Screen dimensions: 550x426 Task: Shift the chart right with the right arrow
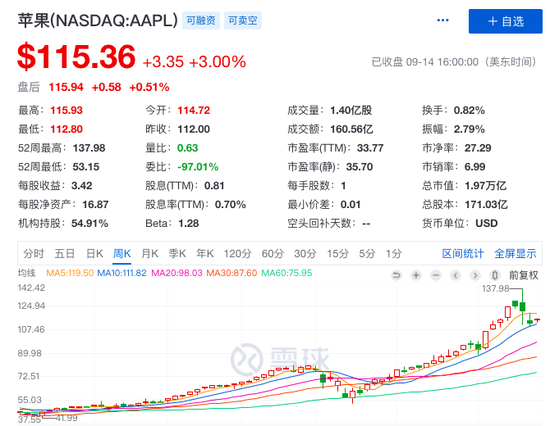pyautogui.click(x=475, y=275)
